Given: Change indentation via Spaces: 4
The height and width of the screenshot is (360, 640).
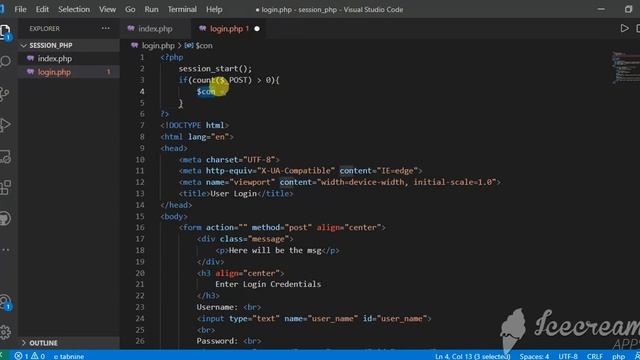Looking at the screenshot, I should tap(534, 356).
